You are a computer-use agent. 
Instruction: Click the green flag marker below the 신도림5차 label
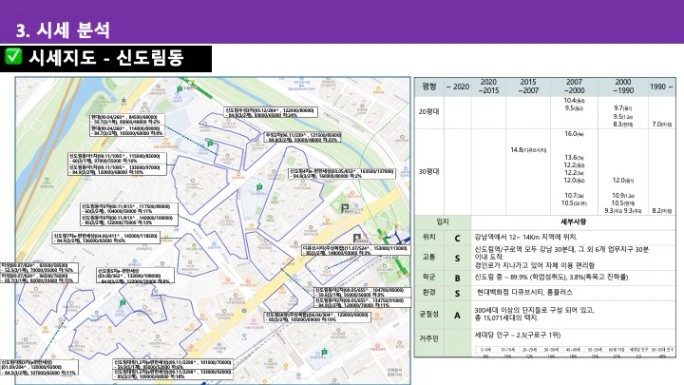pos(123,303)
